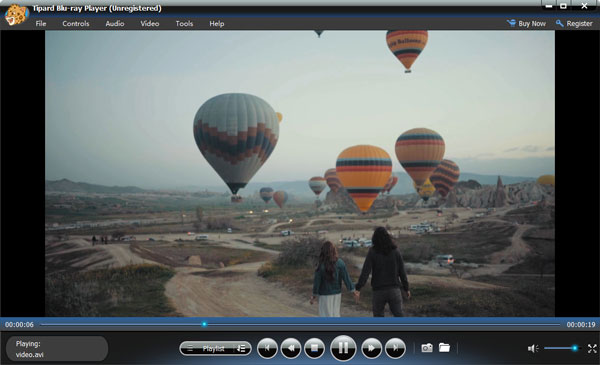Skip to previous track

(267, 348)
